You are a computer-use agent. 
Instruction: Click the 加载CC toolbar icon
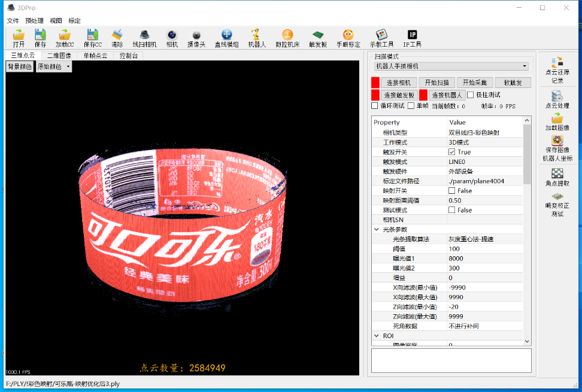[65, 38]
